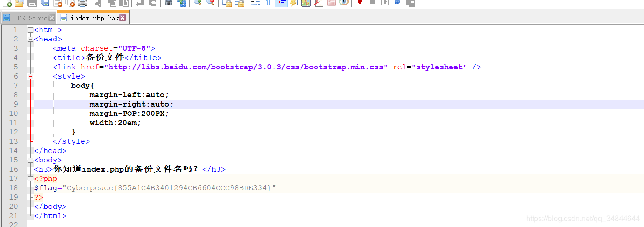Image resolution: width=644 pixels, height=227 pixels.
Task: Close the .DS_Store tab
Action: click(x=52, y=18)
